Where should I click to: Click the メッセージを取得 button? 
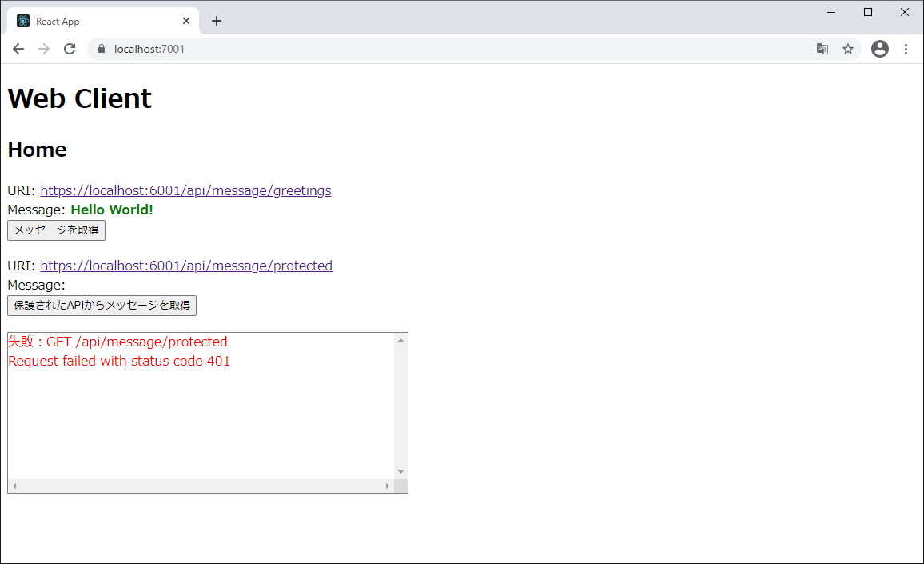coord(56,230)
